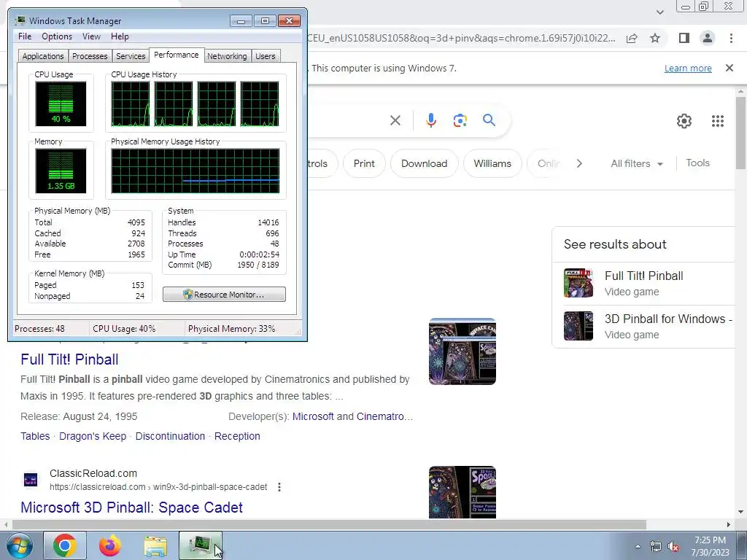747x560 pixels.
Task: Open Resource Monitor from Task Manager
Action: 224,295
